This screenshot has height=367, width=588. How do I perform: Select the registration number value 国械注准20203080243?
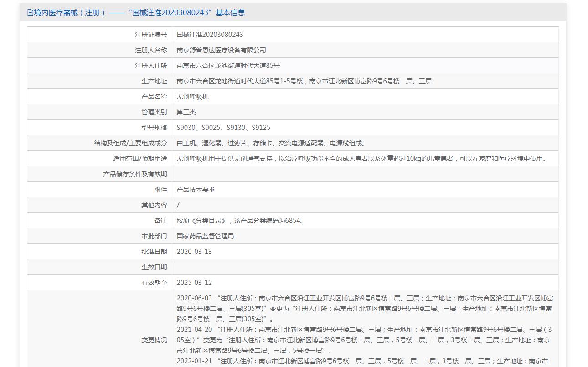click(210, 35)
